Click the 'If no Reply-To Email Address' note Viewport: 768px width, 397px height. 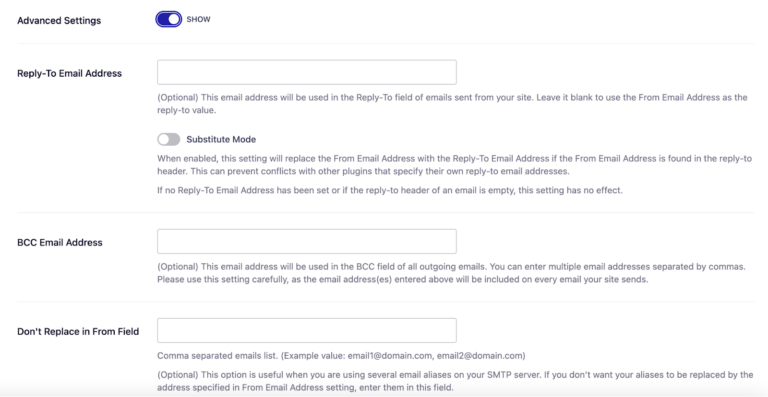click(390, 190)
